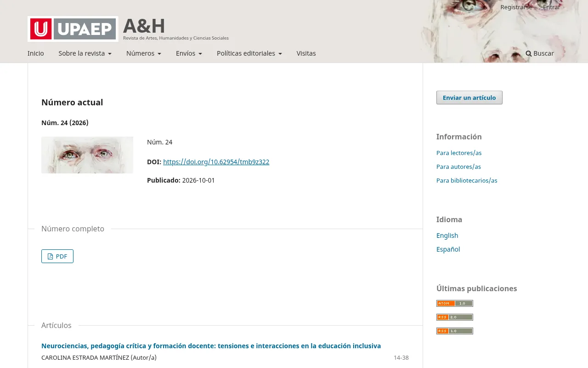The image size is (588, 368).
Task: Open the Neurociencias, pedagogía crítica article
Action: [x=211, y=346]
